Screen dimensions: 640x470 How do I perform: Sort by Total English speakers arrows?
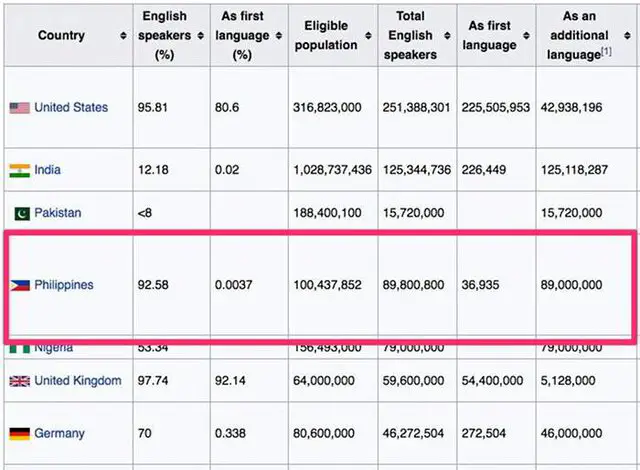447,36
